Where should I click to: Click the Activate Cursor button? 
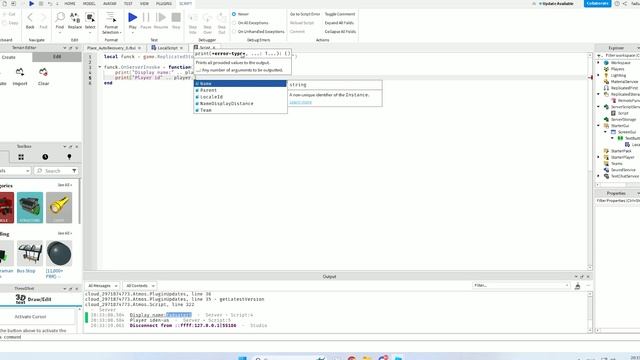(30, 317)
